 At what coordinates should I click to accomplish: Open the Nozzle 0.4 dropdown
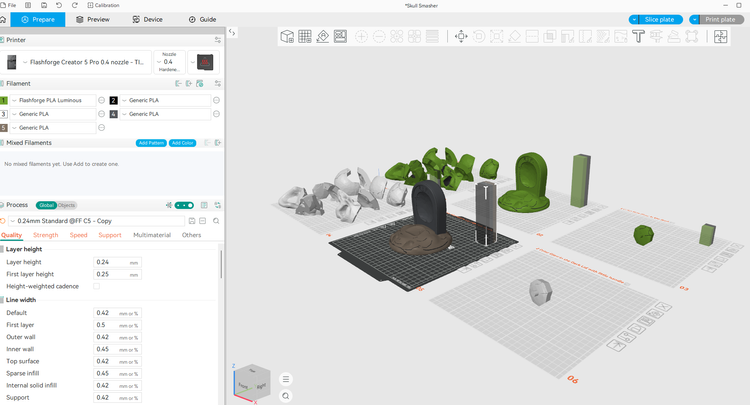pos(169,62)
